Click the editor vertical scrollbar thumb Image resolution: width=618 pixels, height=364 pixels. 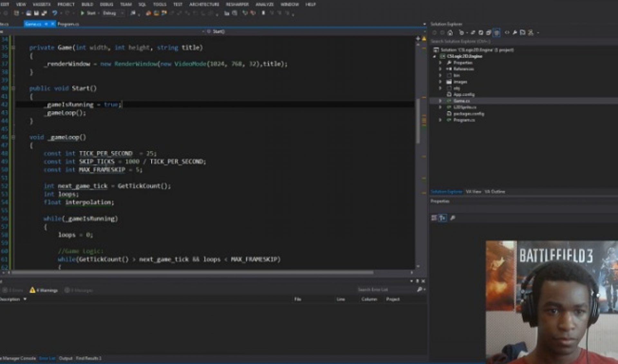418,121
